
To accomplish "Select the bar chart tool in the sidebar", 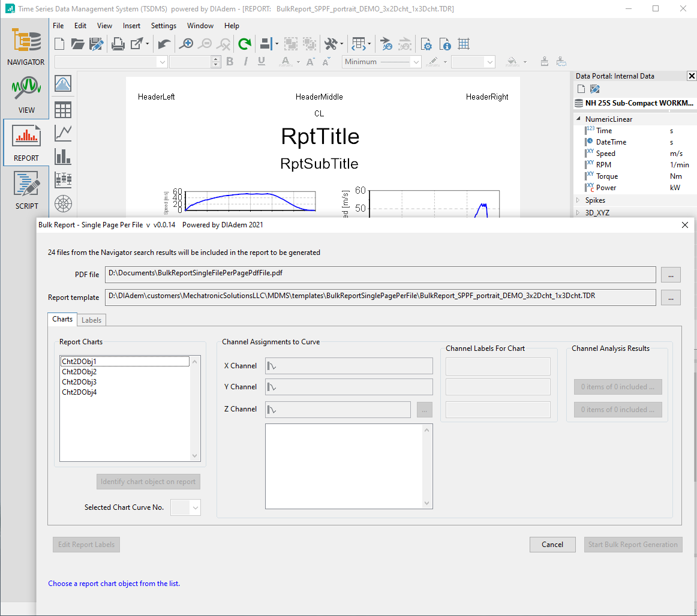I will tap(63, 157).
